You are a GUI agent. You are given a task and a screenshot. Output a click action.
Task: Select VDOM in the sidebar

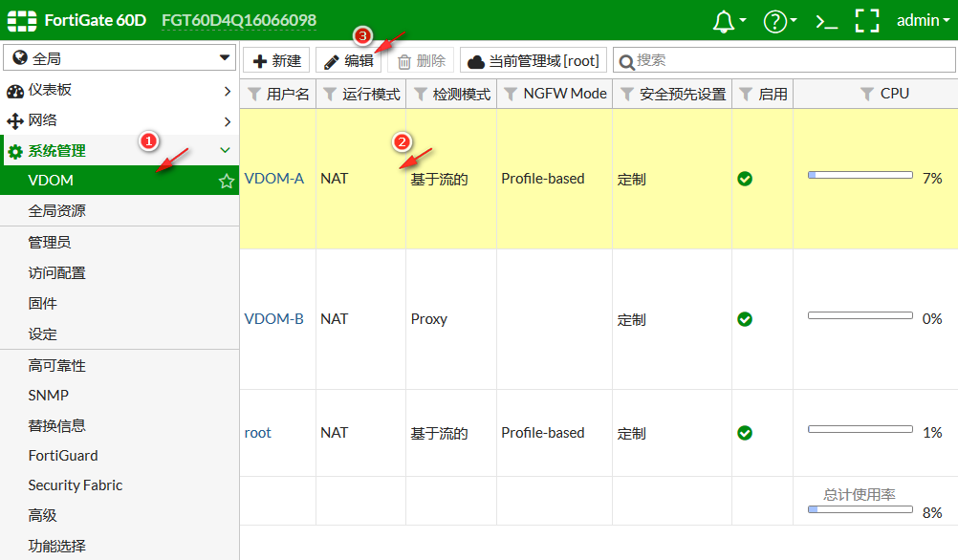tap(120, 181)
